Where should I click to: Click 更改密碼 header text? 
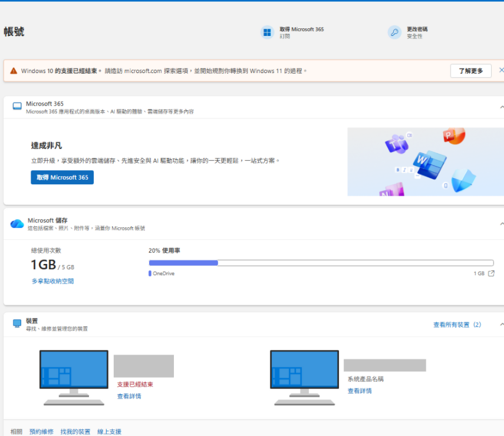[x=417, y=29]
